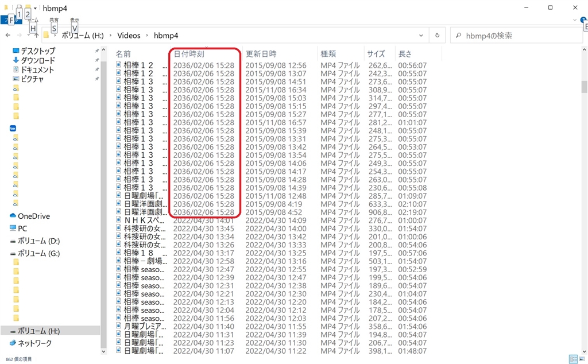Click the search magnifier icon
Viewport: 588px width, 364px height.
458,35
